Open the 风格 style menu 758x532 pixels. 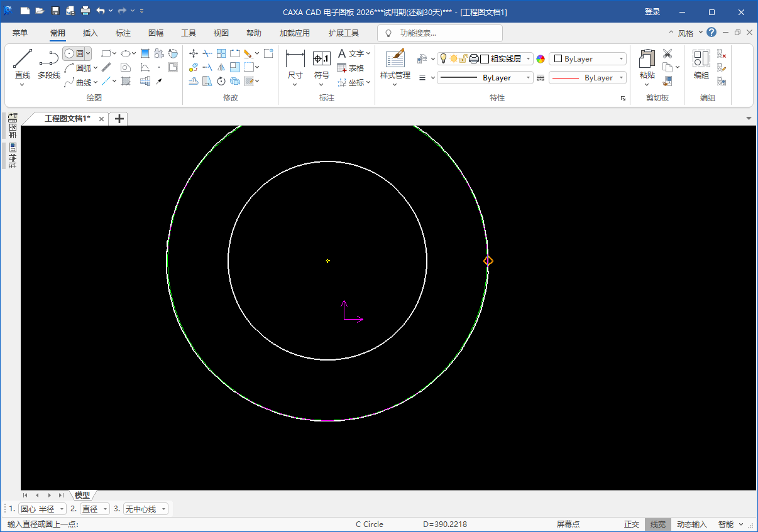(x=690, y=33)
